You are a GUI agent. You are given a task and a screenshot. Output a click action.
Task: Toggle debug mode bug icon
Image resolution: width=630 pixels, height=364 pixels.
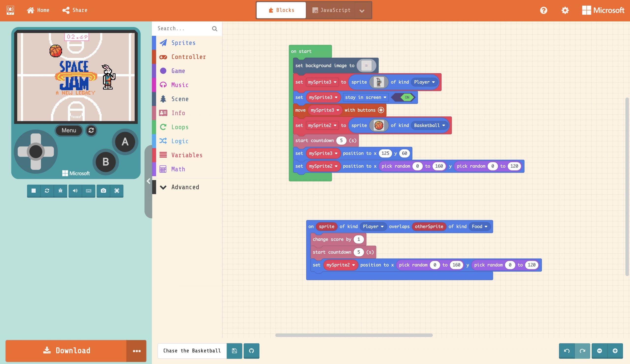[x=60, y=191]
